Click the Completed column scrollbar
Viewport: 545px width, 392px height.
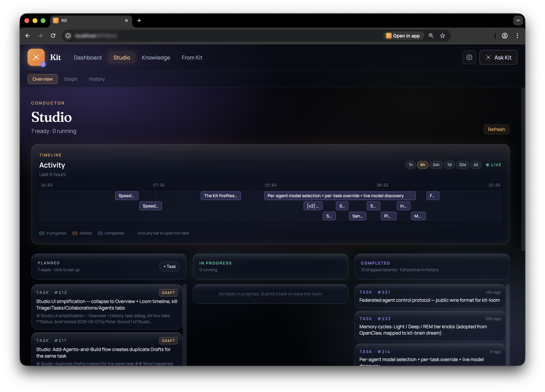click(508, 325)
